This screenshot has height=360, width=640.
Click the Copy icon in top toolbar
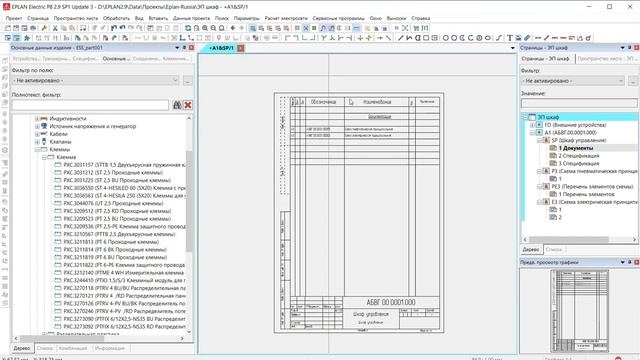pos(63,28)
